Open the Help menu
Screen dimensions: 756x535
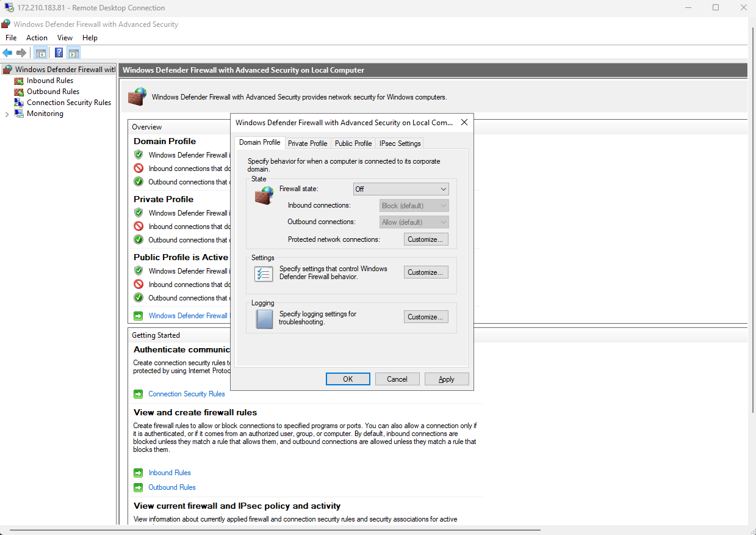90,38
